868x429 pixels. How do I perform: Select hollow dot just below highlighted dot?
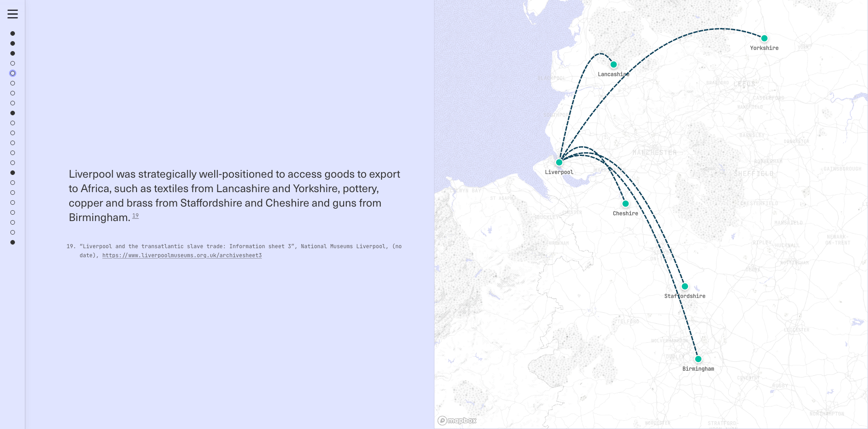[x=13, y=83]
